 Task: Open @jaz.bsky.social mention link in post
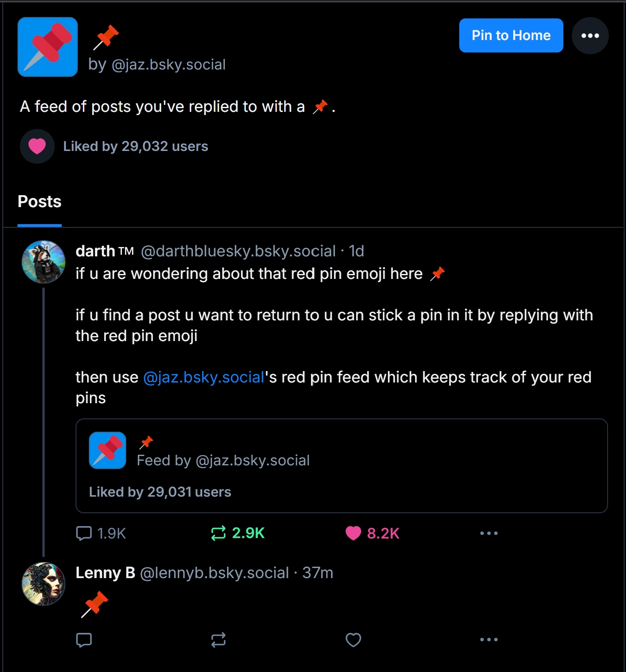point(204,377)
